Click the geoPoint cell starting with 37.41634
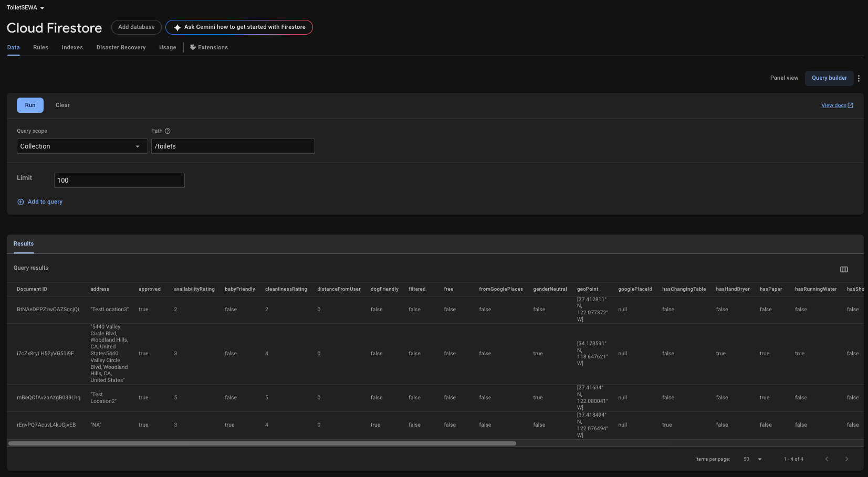This screenshot has width=868, height=477. pos(592,398)
